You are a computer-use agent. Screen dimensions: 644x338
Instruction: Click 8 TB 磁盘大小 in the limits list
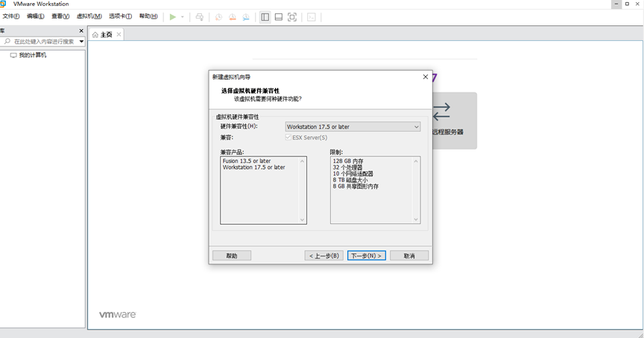click(x=350, y=180)
